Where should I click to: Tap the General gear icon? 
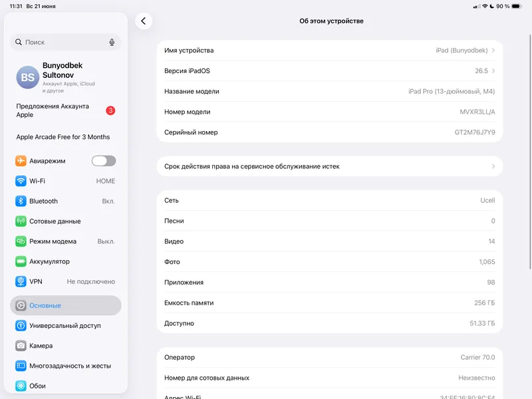pyautogui.click(x=21, y=305)
